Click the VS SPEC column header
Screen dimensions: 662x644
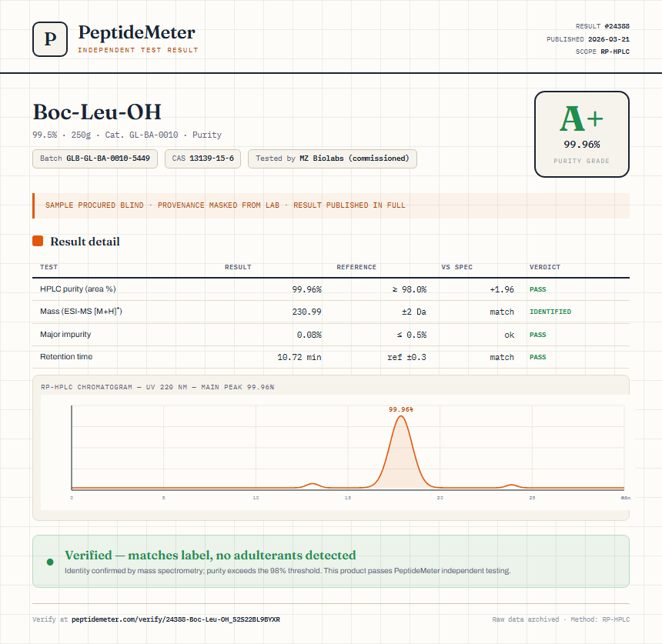(456, 267)
